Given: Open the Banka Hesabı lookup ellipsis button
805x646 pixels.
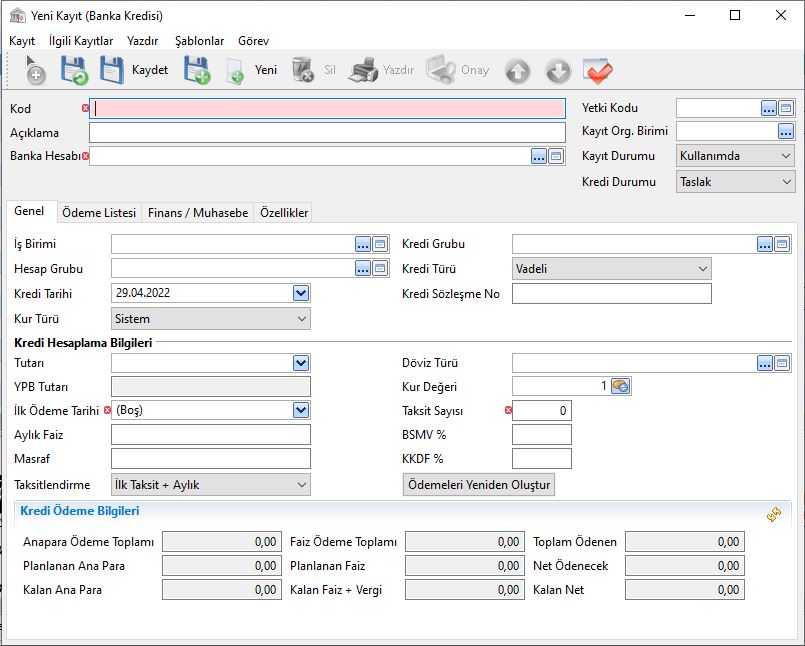Looking at the screenshot, I should [x=539, y=156].
